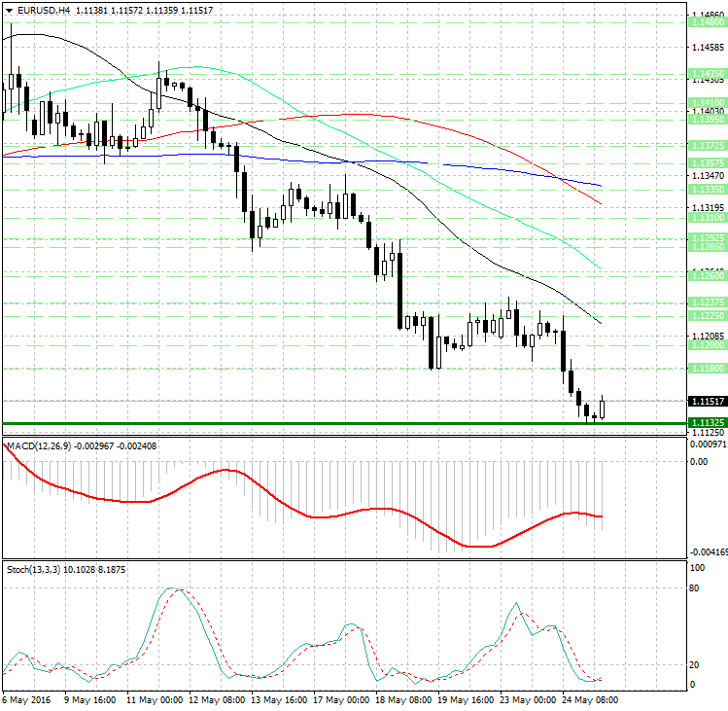Click the 1.11800 level label

pos(707,369)
